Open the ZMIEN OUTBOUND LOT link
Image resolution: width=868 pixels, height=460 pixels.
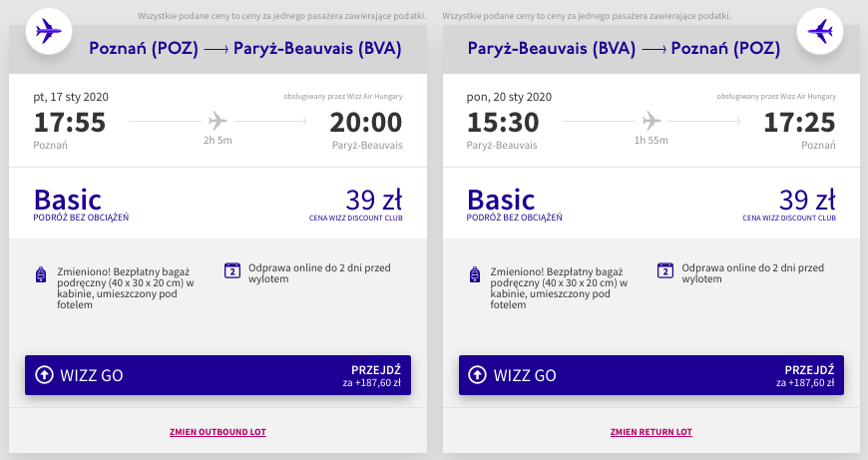click(217, 432)
